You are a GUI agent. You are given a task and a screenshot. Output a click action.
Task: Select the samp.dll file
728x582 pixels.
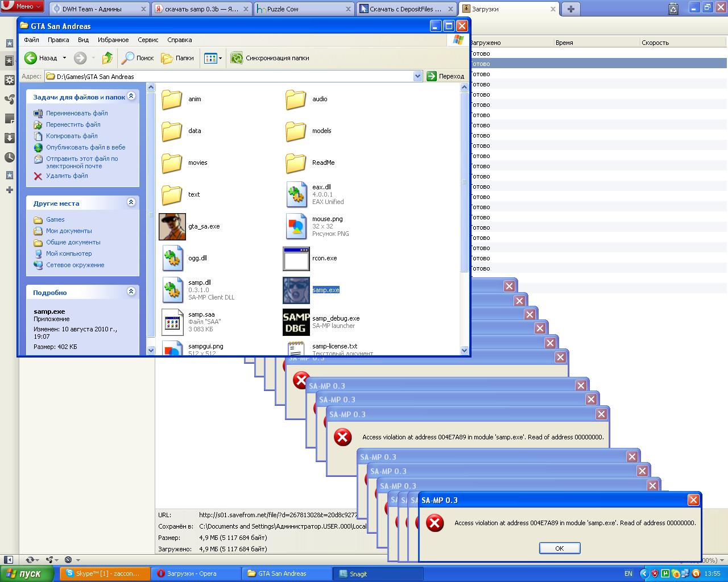(x=172, y=290)
